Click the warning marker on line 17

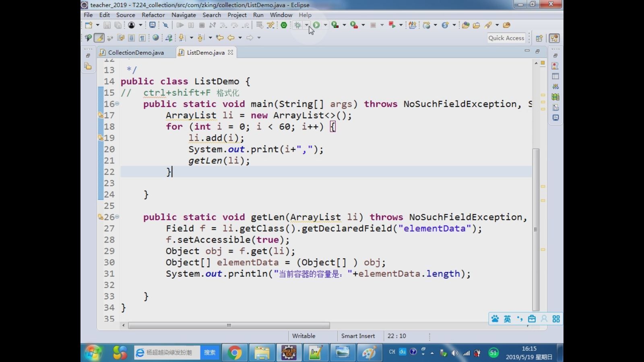coord(101,115)
